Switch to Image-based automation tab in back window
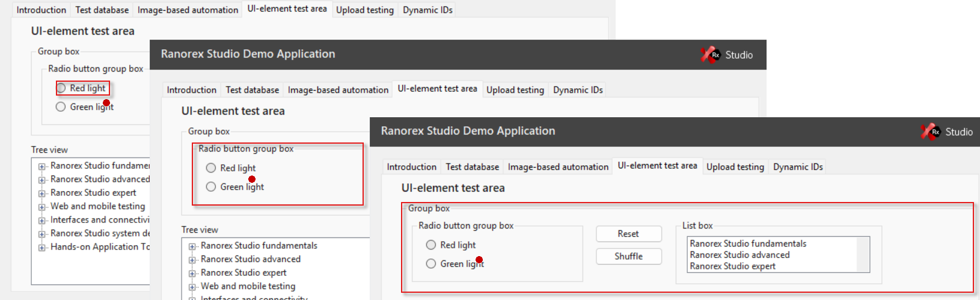Screen dimensions: 980x300 point(188,10)
